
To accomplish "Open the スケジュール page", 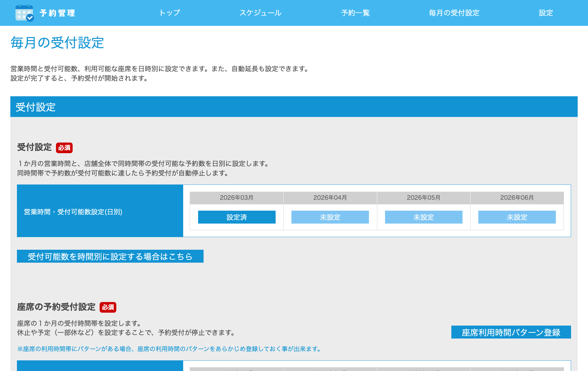I will tap(260, 13).
